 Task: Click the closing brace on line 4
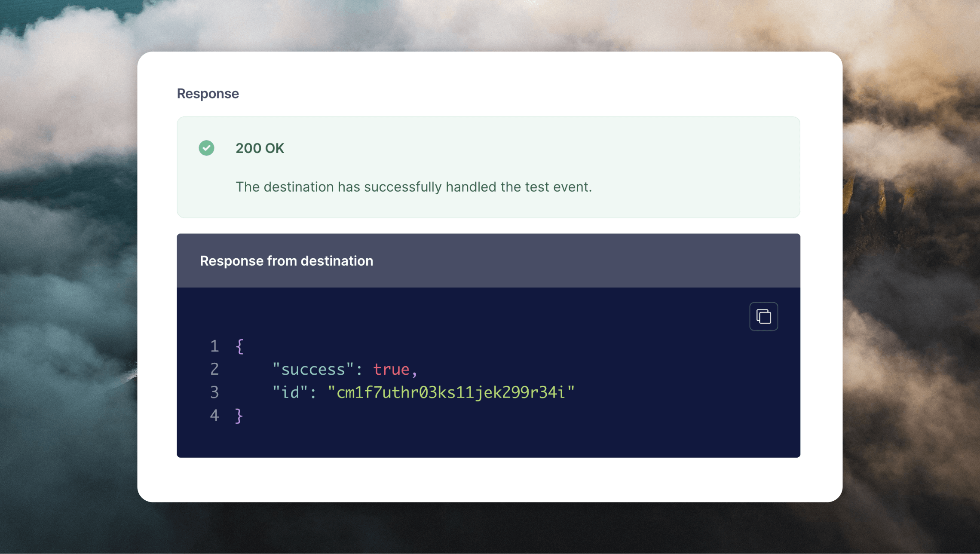(239, 416)
